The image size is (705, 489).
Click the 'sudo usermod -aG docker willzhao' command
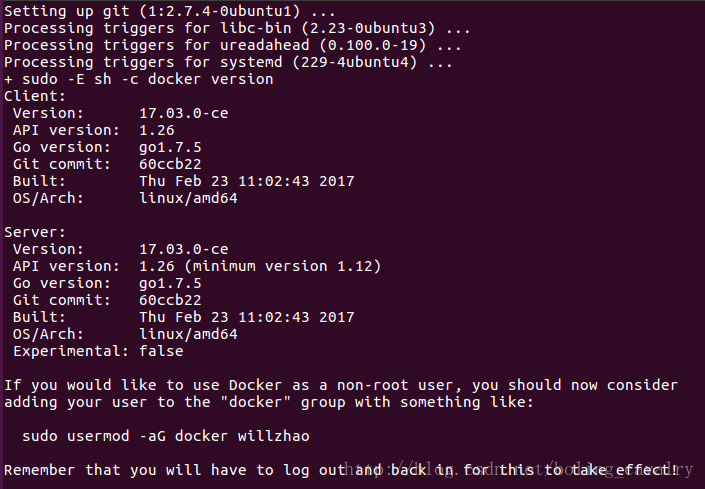pos(165,436)
